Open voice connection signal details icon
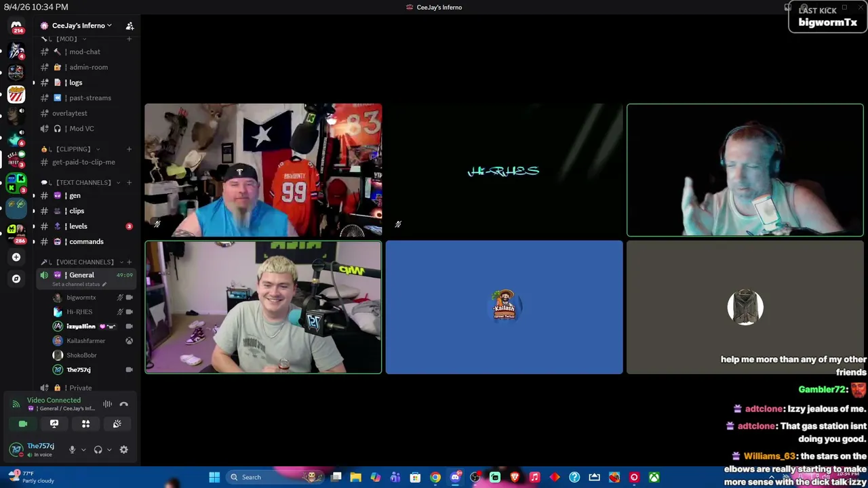The image size is (868, 488). pos(16,404)
